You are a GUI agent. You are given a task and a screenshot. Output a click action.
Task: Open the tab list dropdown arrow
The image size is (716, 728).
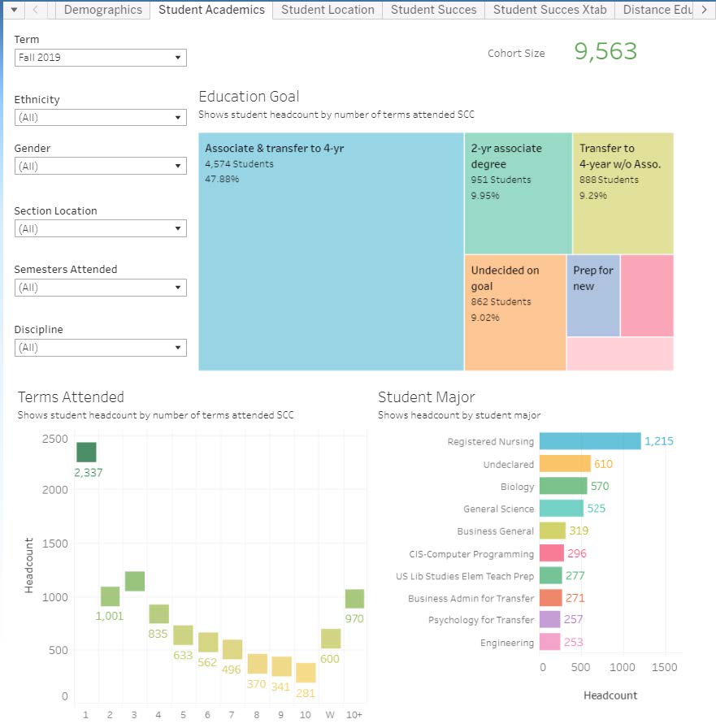pos(15,10)
